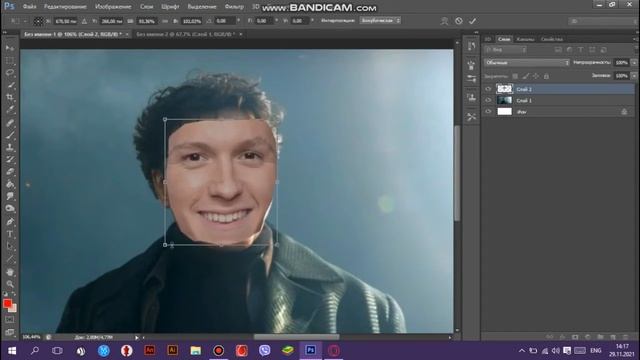Image resolution: width=640 pixels, height=360 pixels.
Task: Select the Dodge tool
Action: coord(10,209)
